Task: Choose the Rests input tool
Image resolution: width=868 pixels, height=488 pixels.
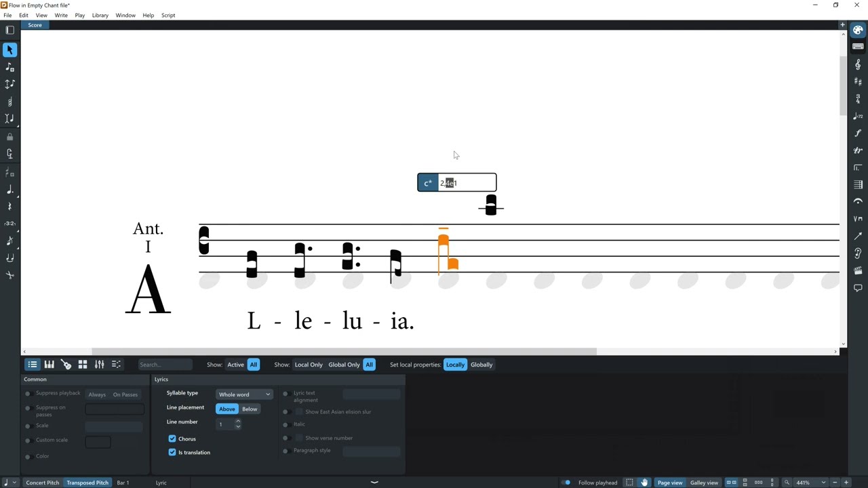Action: point(9,206)
